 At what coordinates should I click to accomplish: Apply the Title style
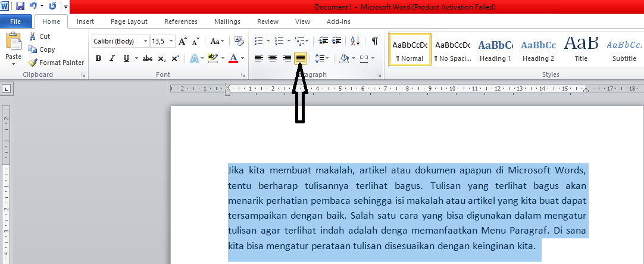[581, 49]
